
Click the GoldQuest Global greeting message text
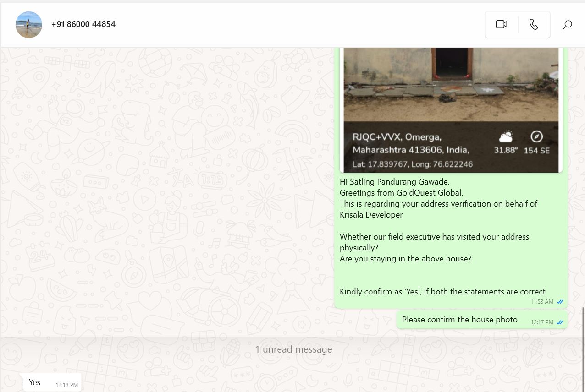pyautogui.click(x=401, y=193)
